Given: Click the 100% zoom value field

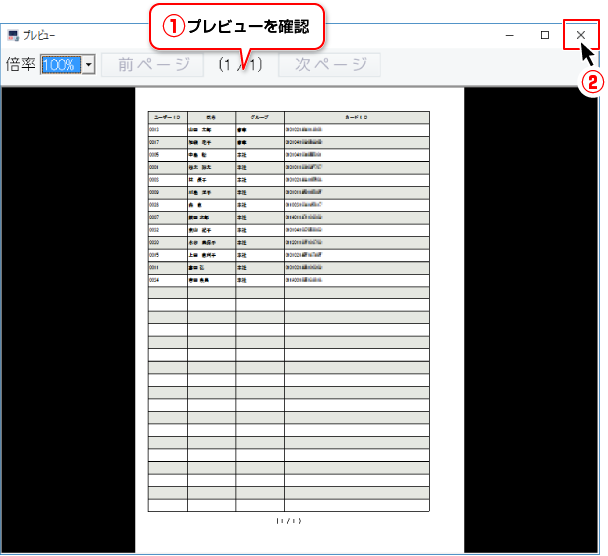Looking at the screenshot, I should [x=60, y=65].
